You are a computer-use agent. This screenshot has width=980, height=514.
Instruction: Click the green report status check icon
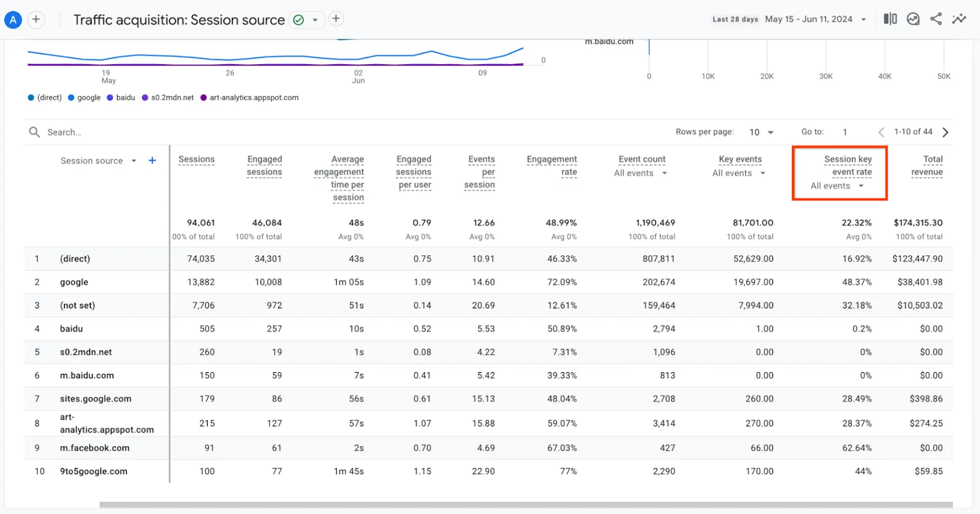click(299, 20)
